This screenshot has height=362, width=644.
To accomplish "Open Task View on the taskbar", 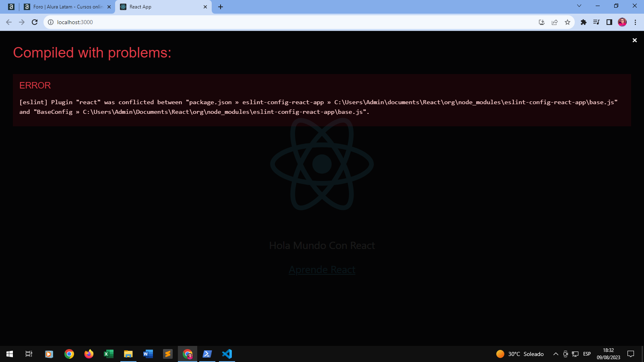I will point(29,354).
